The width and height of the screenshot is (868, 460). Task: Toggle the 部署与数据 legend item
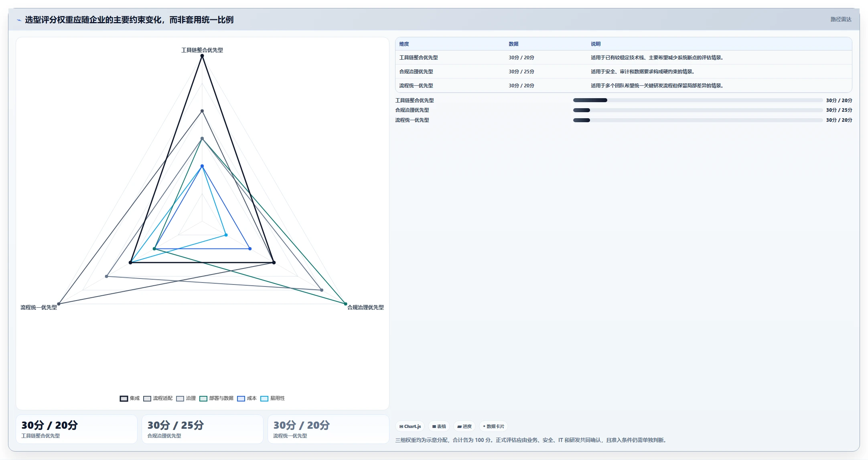pos(216,398)
